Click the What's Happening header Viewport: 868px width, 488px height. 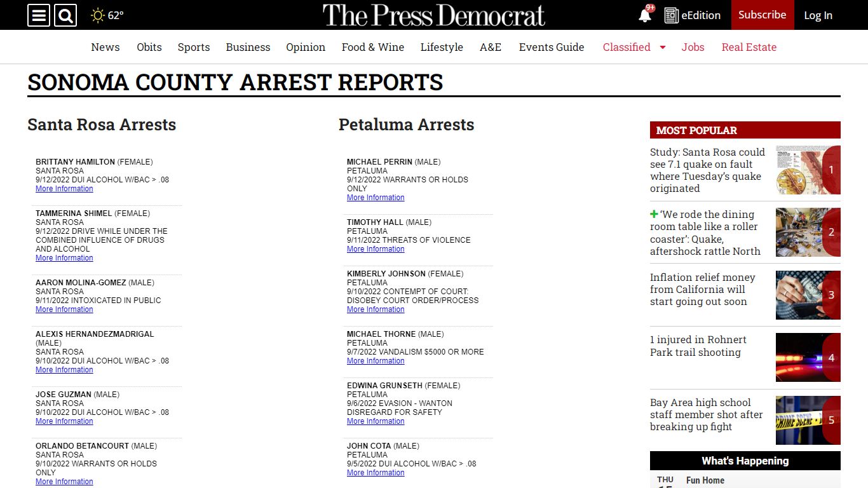coord(745,461)
